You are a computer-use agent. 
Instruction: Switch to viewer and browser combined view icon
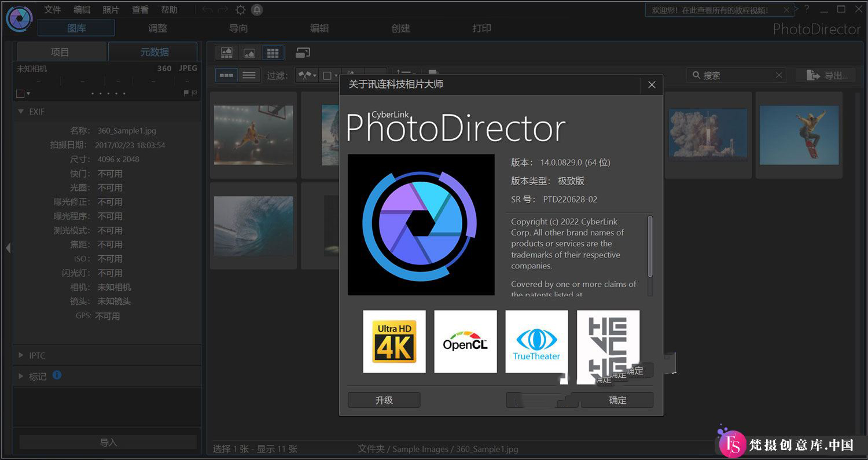(227, 53)
